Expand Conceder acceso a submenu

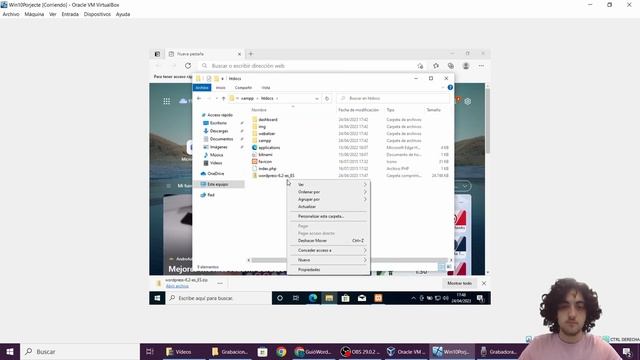pos(329,250)
